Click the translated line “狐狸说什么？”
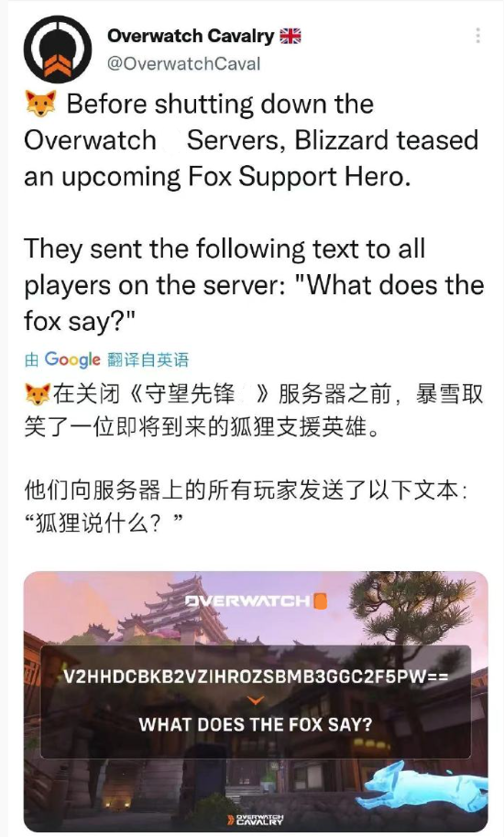Image resolution: width=504 pixels, height=837 pixels. click(x=104, y=523)
